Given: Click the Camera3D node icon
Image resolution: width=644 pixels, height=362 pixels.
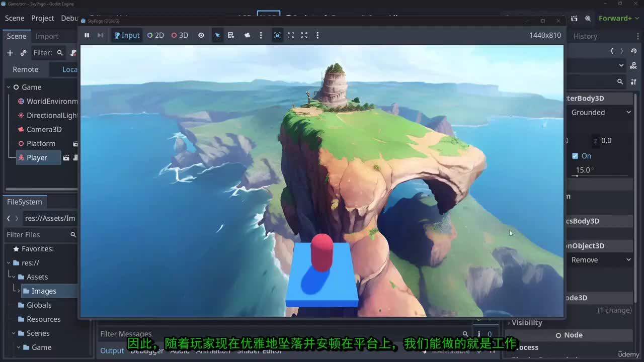Looking at the screenshot, I should pos(21,129).
